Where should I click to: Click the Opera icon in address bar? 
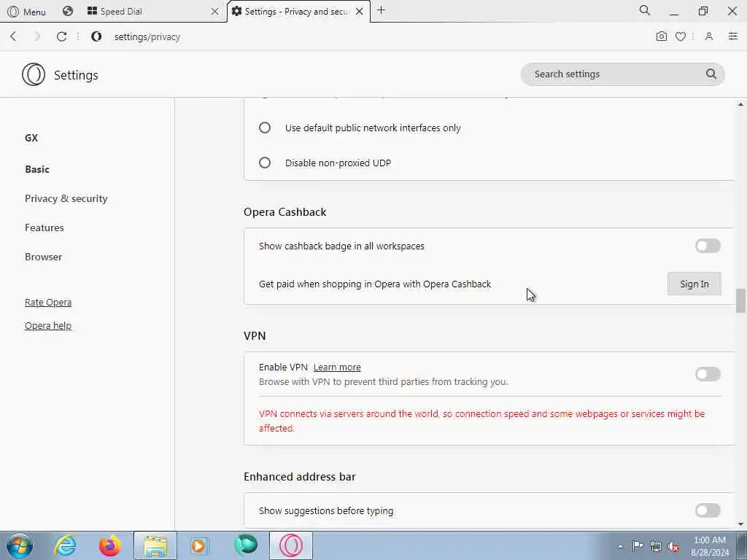click(x=96, y=36)
